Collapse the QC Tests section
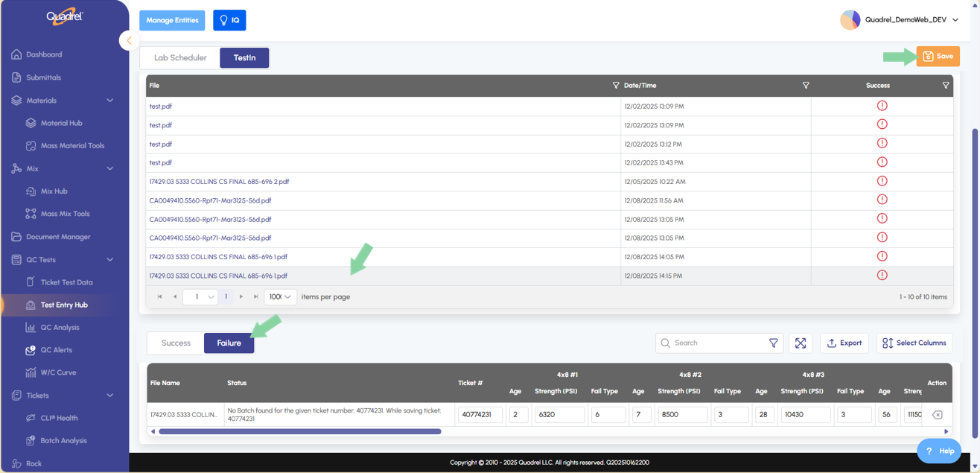 (x=110, y=260)
